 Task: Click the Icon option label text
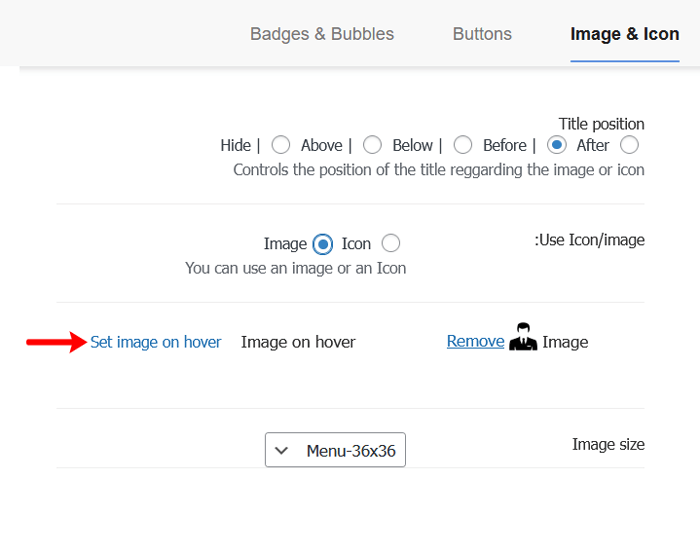click(356, 244)
